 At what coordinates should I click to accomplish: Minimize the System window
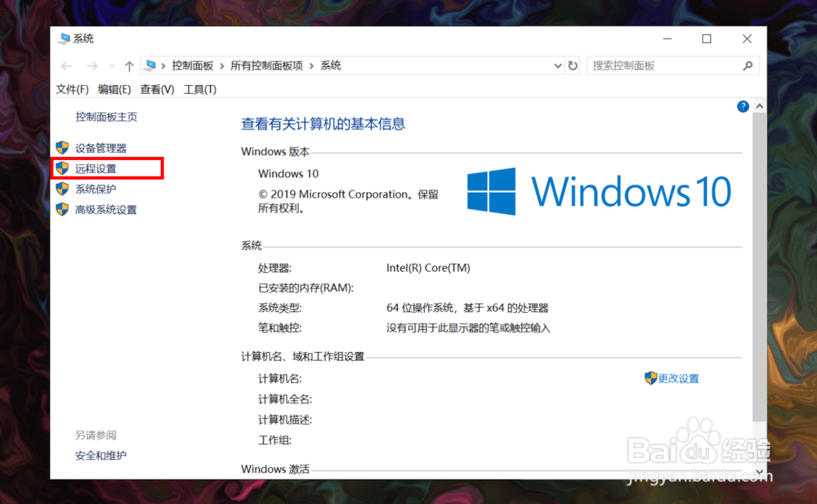pos(667,38)
